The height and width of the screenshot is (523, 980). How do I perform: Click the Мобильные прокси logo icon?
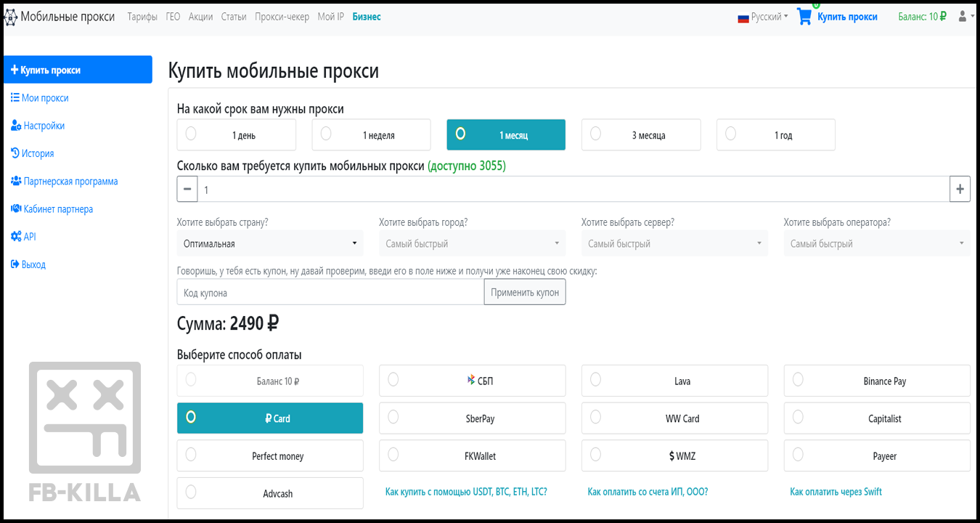coord(11,17)
